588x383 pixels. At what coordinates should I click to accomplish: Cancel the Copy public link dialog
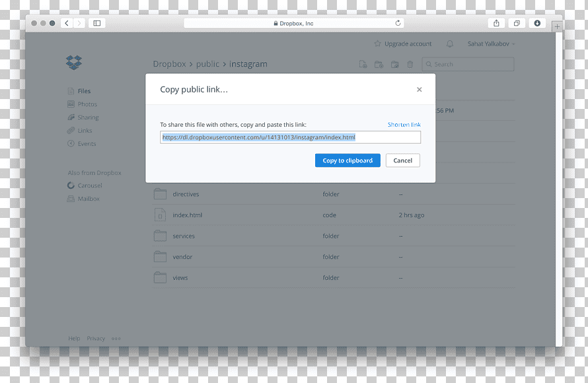tap(402, 160)
